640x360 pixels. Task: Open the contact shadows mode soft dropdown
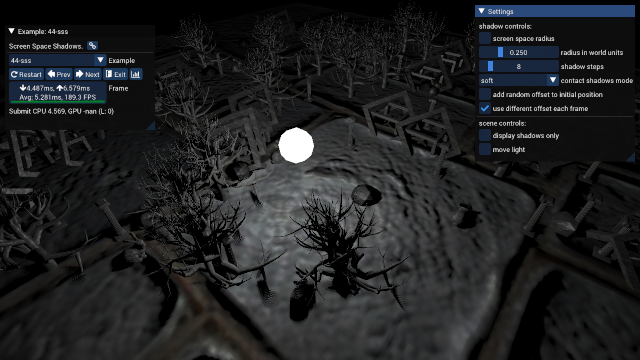[518, 80]
